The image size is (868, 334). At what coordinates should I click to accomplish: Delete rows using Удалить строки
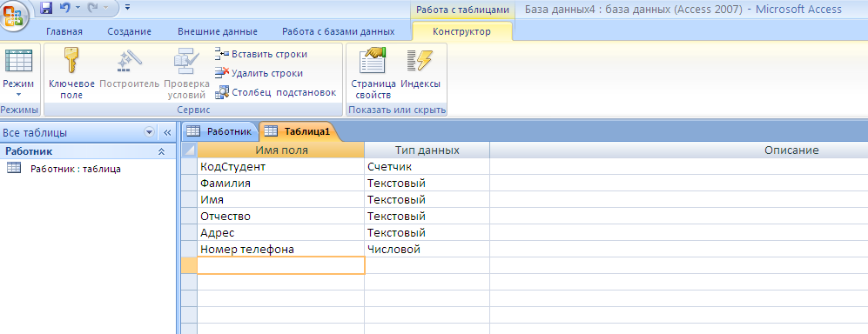[259, 73]
